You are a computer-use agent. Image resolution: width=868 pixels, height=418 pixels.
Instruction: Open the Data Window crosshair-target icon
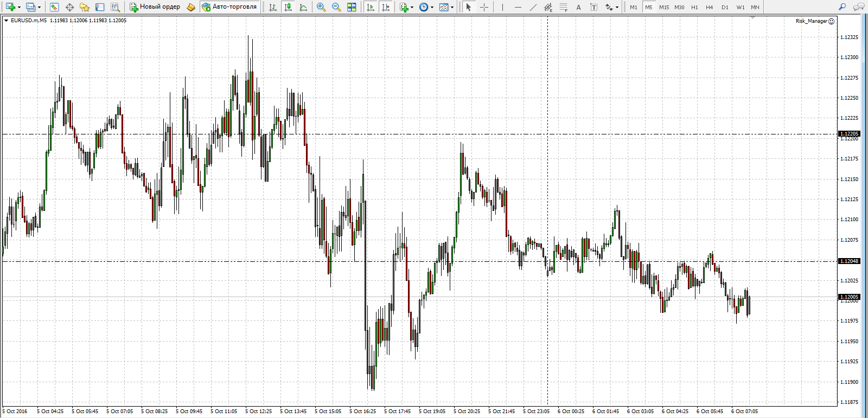pyautogui.click(x=69, y=7)
